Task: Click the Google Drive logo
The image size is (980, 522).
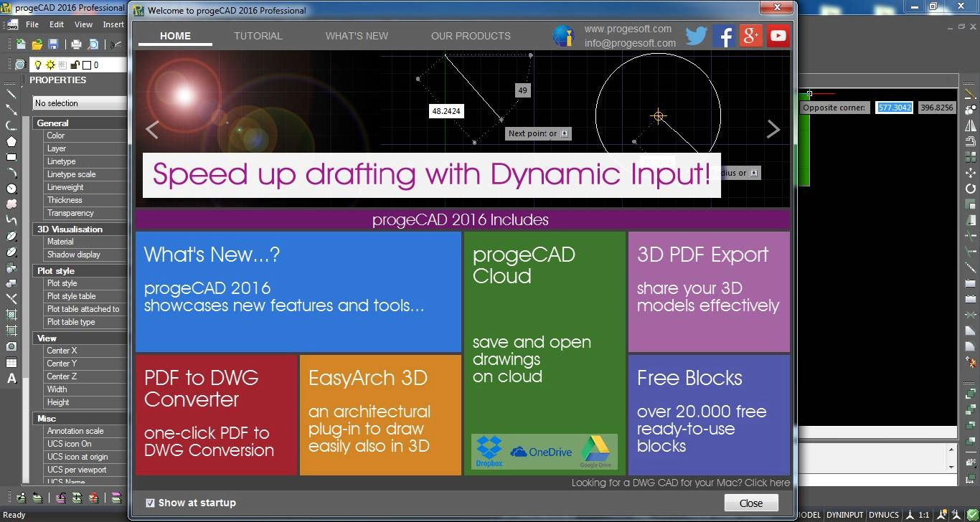Action: click(595, 452)
